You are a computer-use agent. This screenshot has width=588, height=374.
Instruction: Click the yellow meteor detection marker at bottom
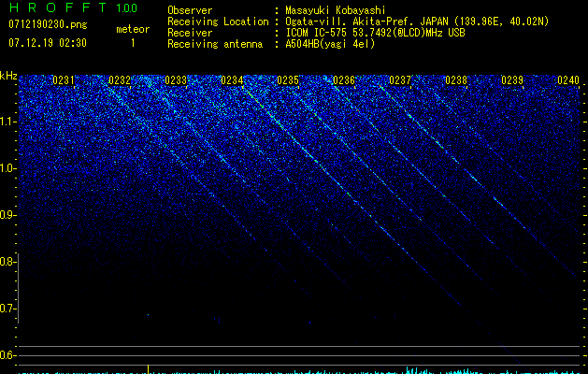pos(148,369)
